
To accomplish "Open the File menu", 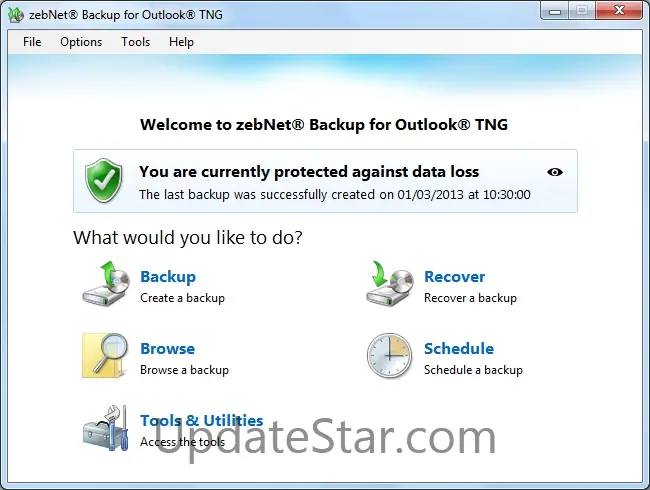I will (32, 42).
